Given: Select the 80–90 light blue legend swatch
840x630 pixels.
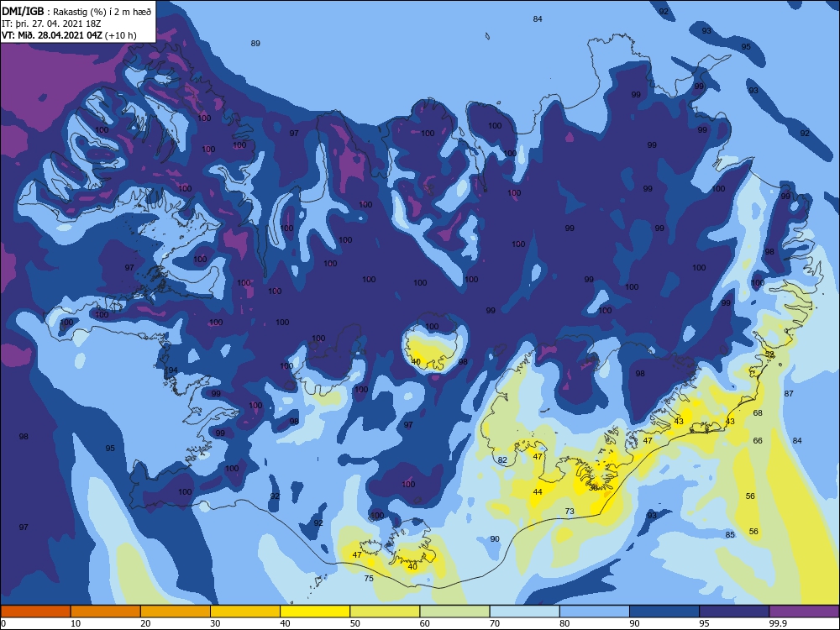Looking at the screenshot, I should (595, 612).
